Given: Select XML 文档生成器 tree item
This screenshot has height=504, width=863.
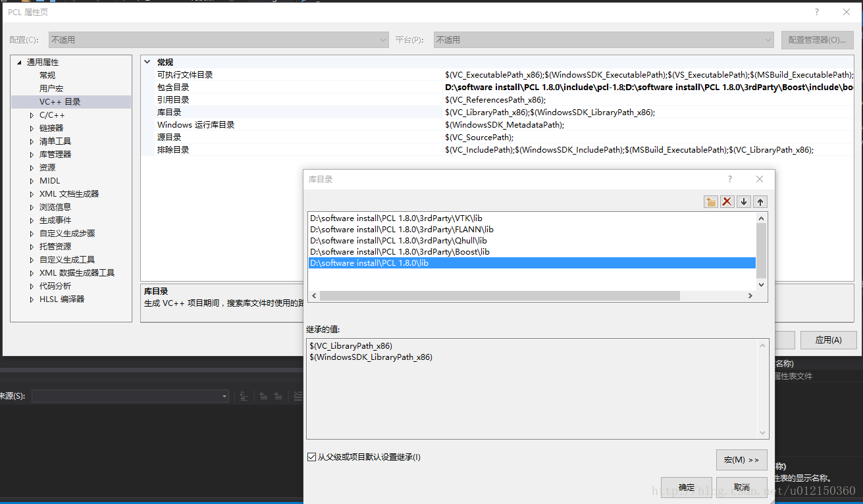Looking at the screenshot, I should pyautogui.click(x=69, y=194).
